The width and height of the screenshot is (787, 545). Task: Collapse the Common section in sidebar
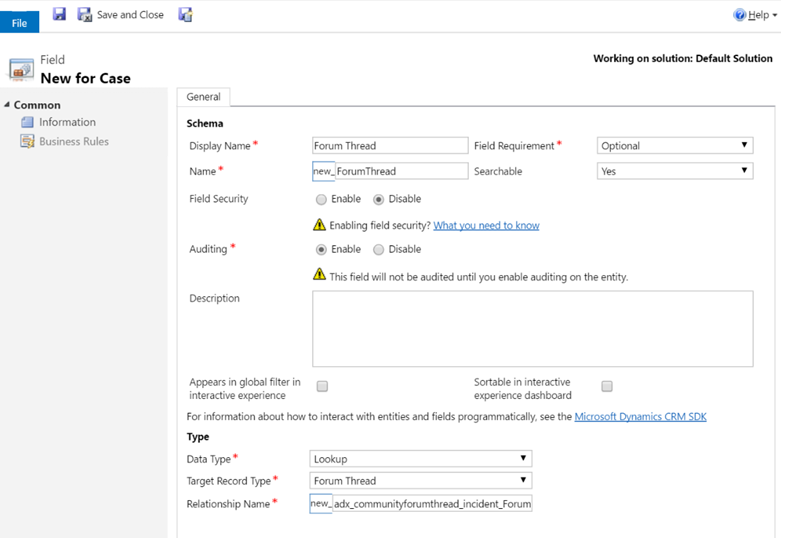[7, 105]
